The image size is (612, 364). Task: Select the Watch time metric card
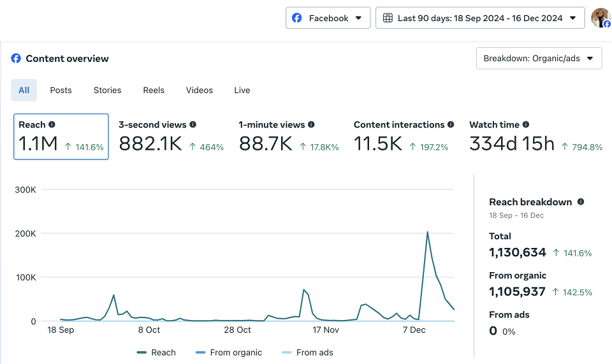click(535, 136)
